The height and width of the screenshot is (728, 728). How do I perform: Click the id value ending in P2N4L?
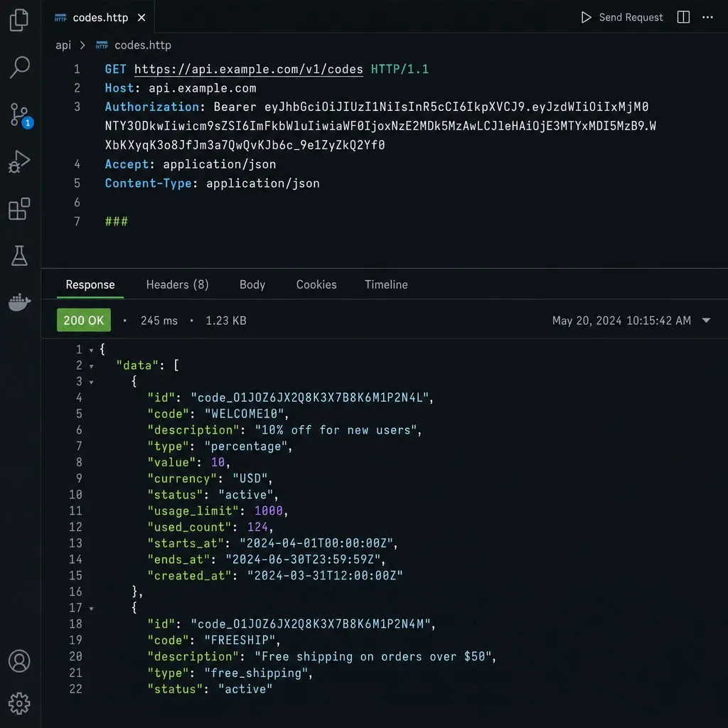[x=310, y=397]
